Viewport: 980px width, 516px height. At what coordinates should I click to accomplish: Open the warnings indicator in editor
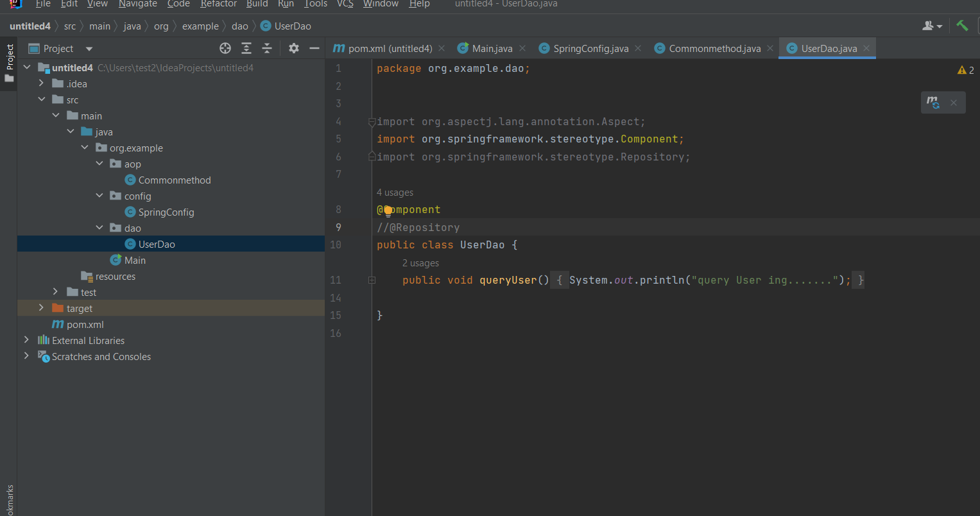pos(965,70)
